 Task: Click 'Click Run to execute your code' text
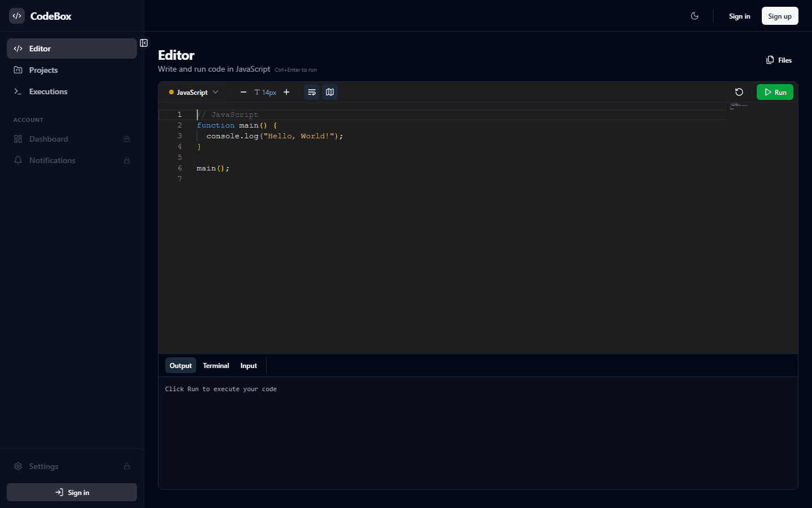coord(221,389)
